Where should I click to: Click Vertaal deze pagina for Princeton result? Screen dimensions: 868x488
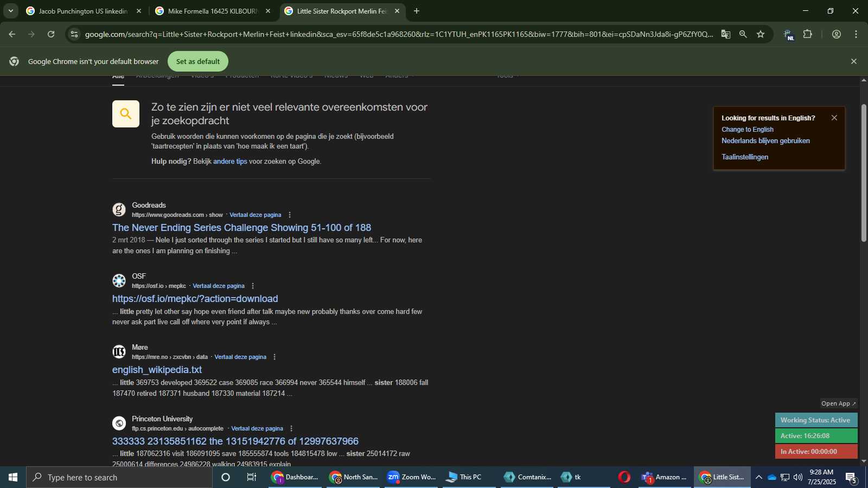257,429
